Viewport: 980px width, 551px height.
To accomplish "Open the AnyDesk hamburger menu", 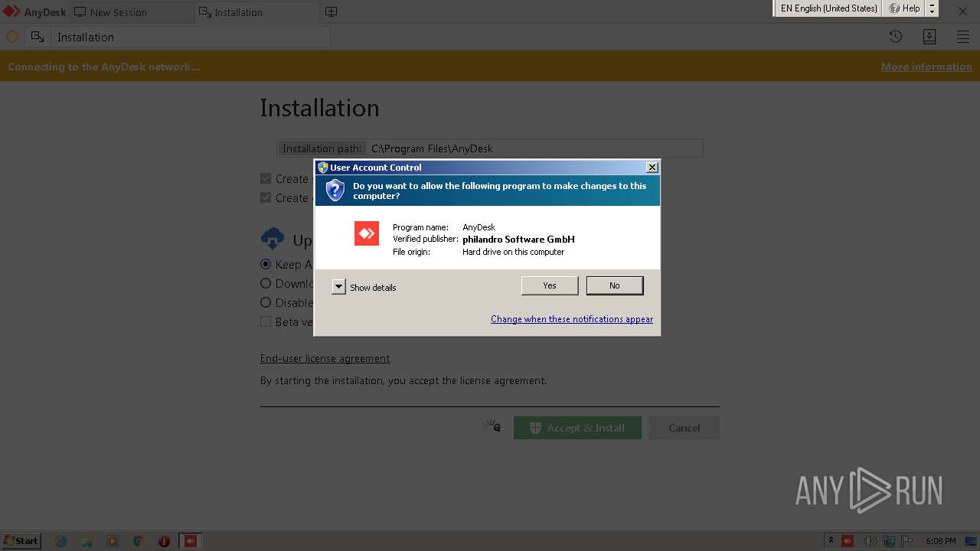I will [963, 37].
